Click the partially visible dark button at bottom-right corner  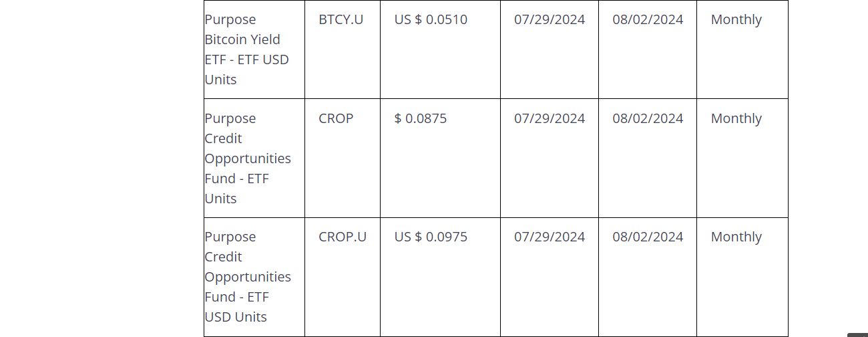tap(858, 334)
